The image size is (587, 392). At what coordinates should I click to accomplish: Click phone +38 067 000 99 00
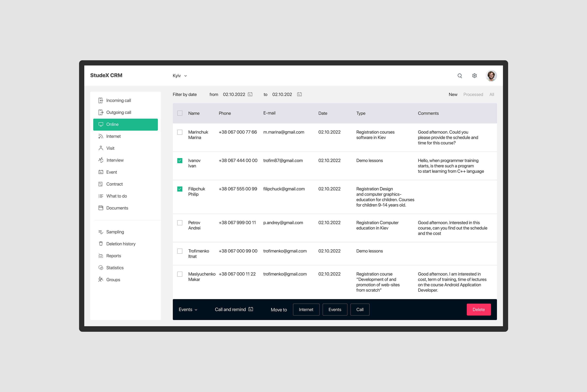[x=238, y=251]
